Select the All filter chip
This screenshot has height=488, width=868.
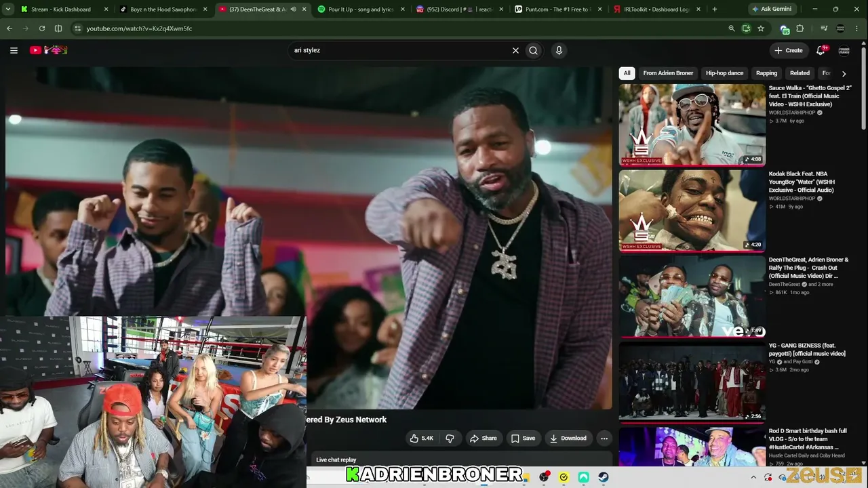click(627, 73)
